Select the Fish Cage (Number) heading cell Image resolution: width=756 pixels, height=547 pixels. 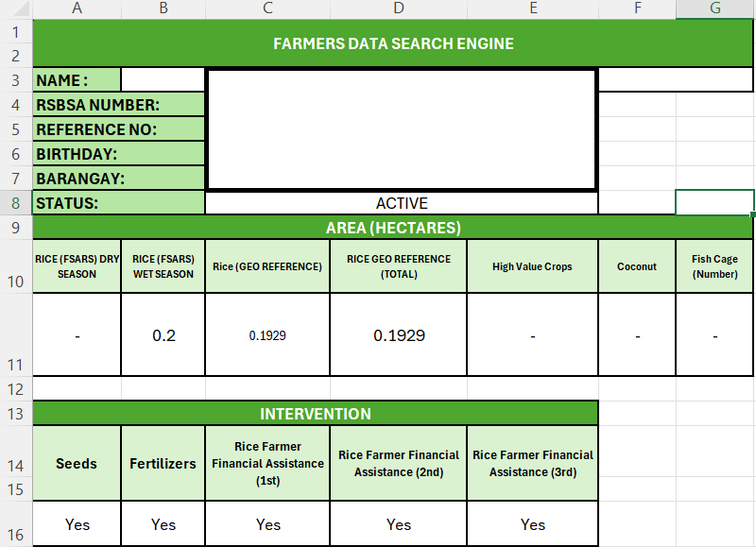(x=714, y=266)
